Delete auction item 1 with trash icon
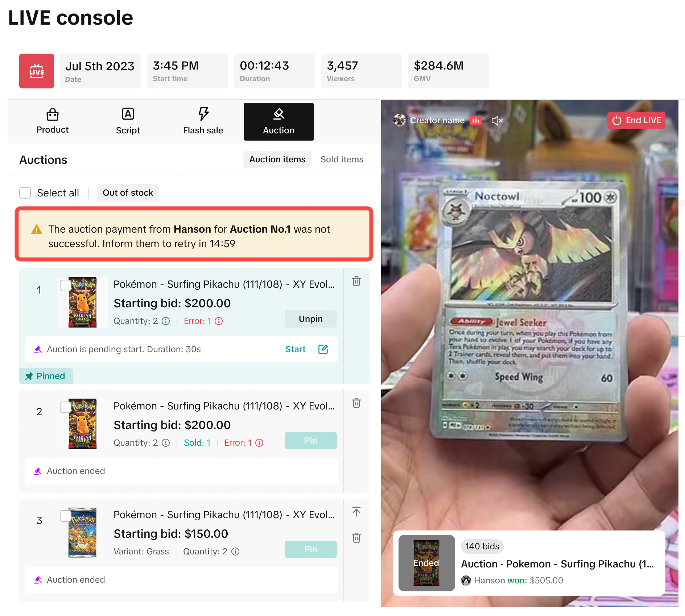Viewport: 685px width, 616px height. (356, 281)
